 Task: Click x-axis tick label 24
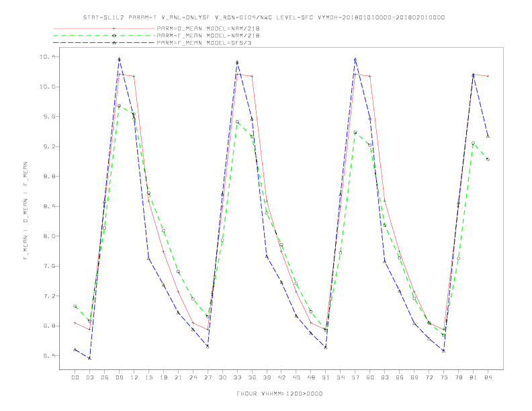(193, 377)
